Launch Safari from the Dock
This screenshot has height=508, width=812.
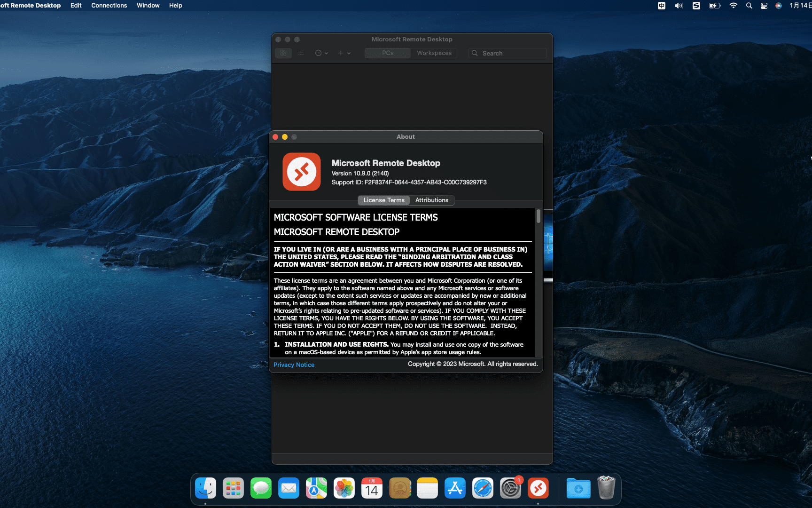coord(483,488)
